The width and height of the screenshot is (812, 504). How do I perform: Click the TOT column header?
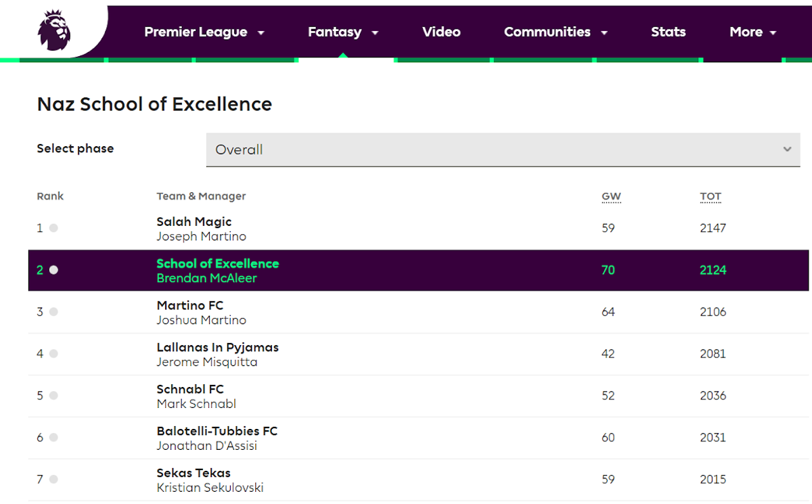pyautogui.click(x=710, y=197)
